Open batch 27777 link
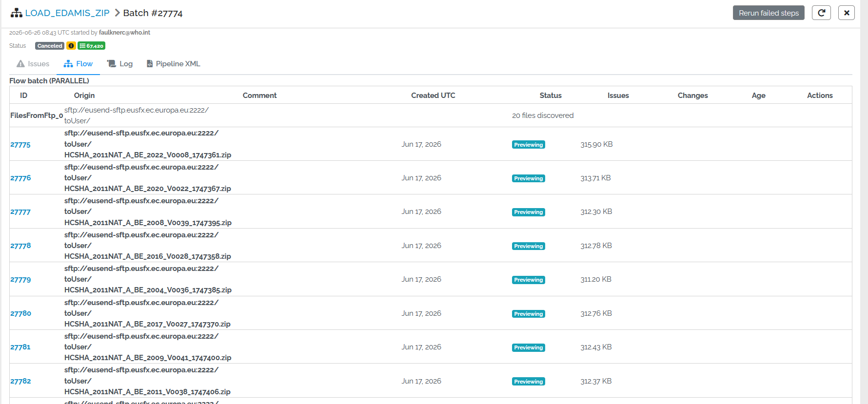This screenshot has width=868, height=404. click(x=20, y=212)
